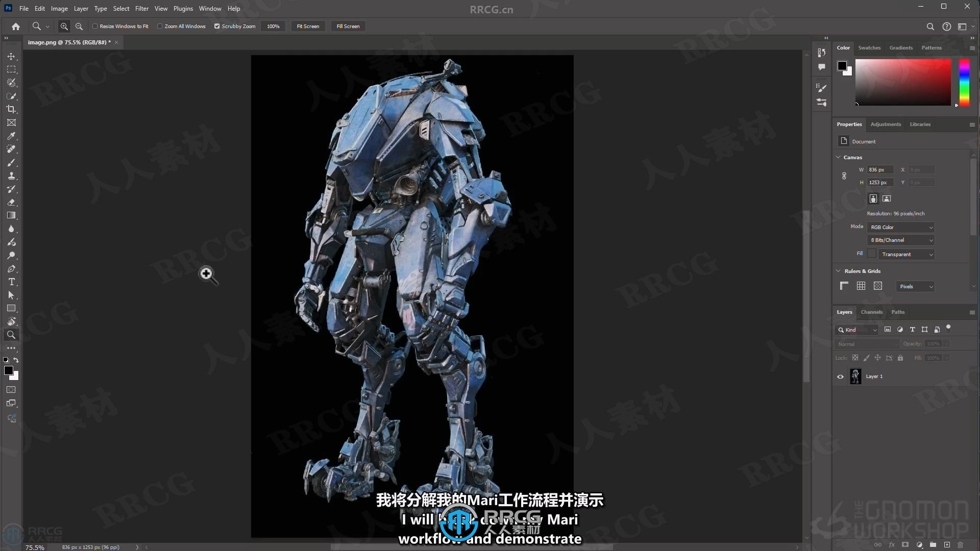Switch to the Channels tab

pyautogui.click(x=871, y=312)
